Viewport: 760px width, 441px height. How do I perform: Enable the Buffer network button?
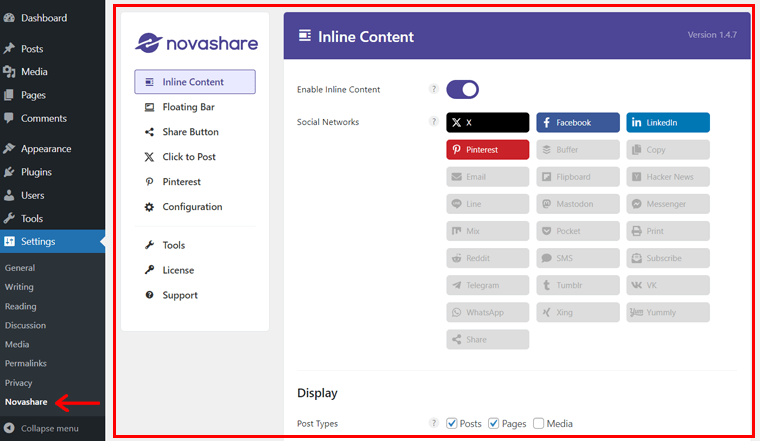pos(578,150)
